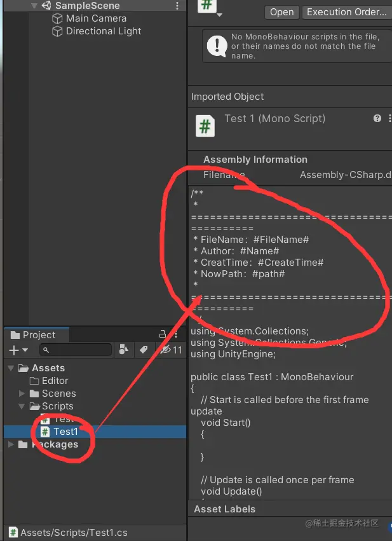Toggle hidden packages visibility count
Screen dimensions: 392x541
[x=171, y=350]
